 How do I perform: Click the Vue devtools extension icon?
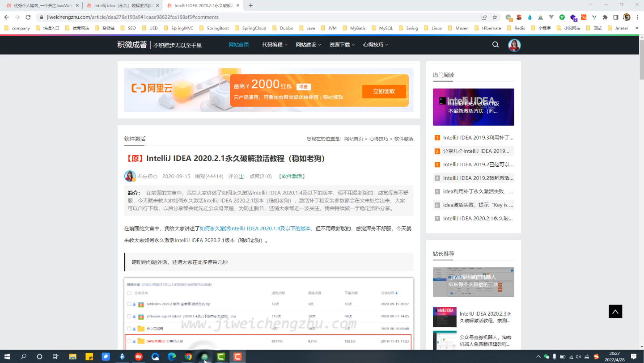551,17
